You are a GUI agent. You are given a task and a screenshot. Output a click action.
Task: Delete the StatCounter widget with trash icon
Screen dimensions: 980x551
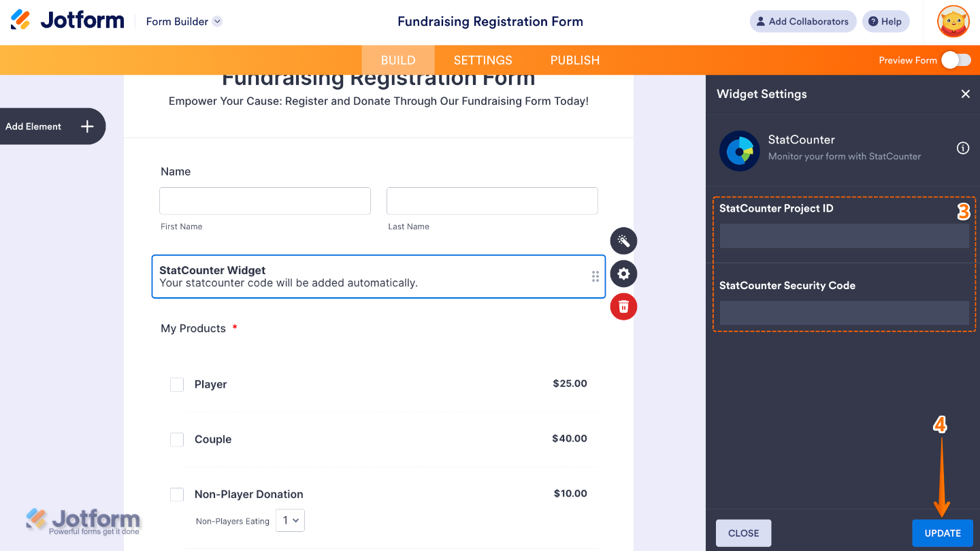click(623, 306)
